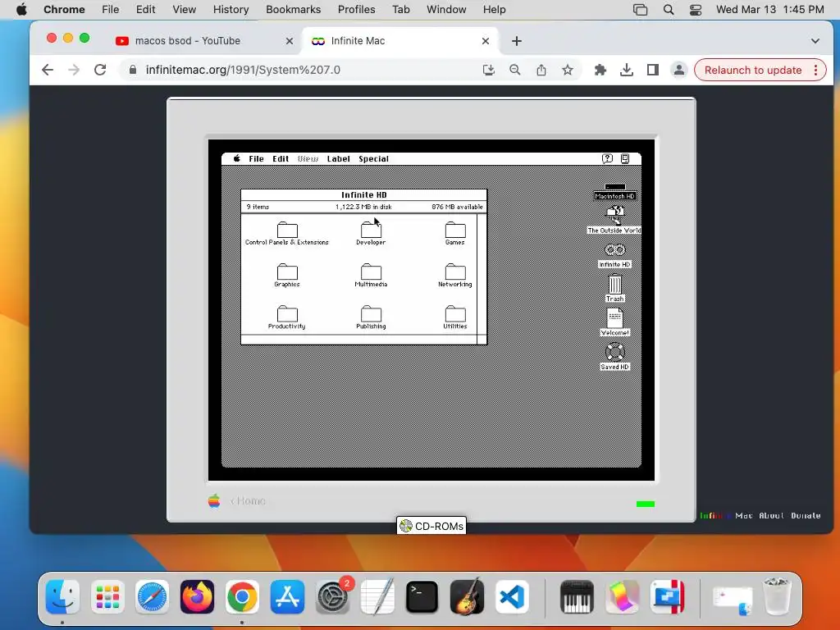Open the Donate footer link
This screenshot has width=840, height=630.
click(806, 515)
